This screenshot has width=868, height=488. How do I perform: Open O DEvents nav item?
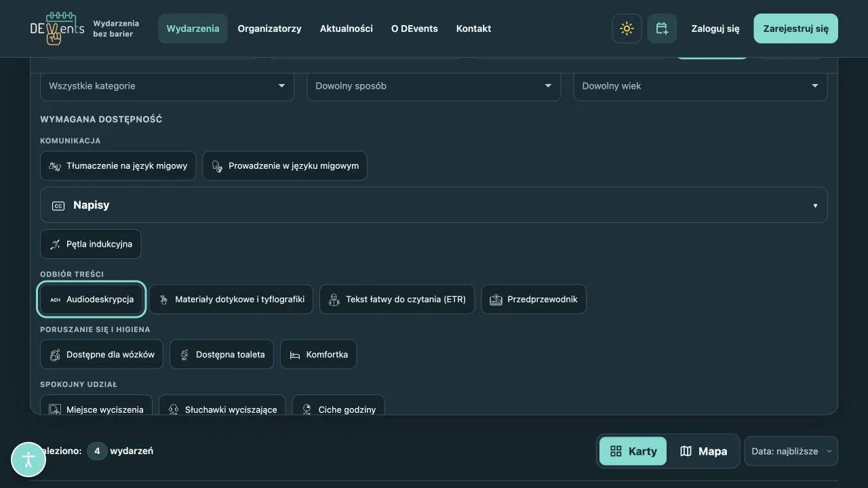coord(414,28)
